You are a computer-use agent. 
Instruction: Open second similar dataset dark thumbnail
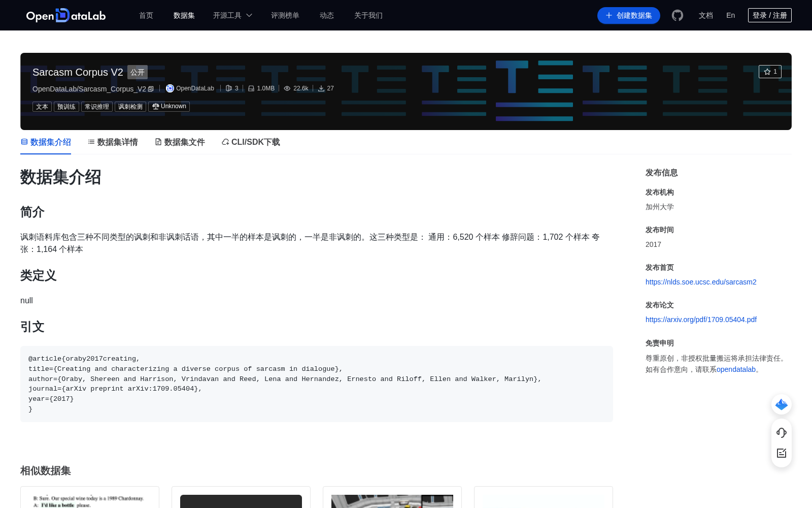click(241, 501)
